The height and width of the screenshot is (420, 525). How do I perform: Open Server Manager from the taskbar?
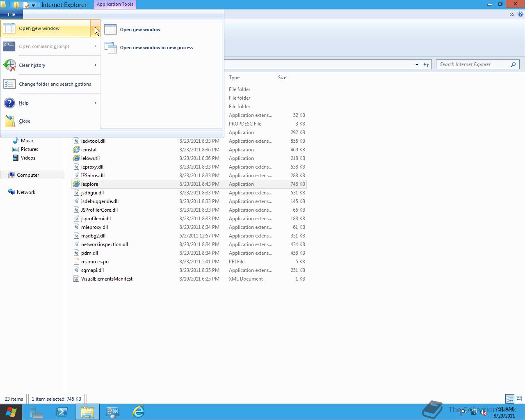pos(37,412)
